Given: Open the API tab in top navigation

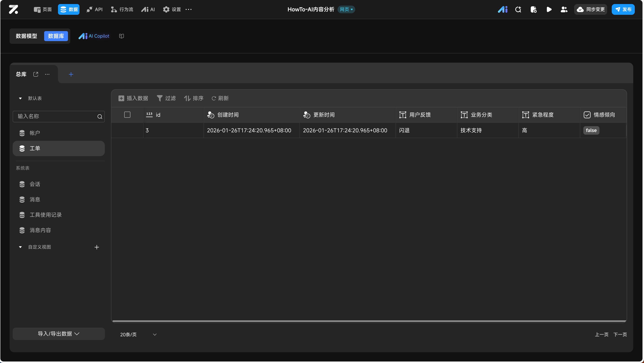Looking at the screenshot, I should coord(94,9).
